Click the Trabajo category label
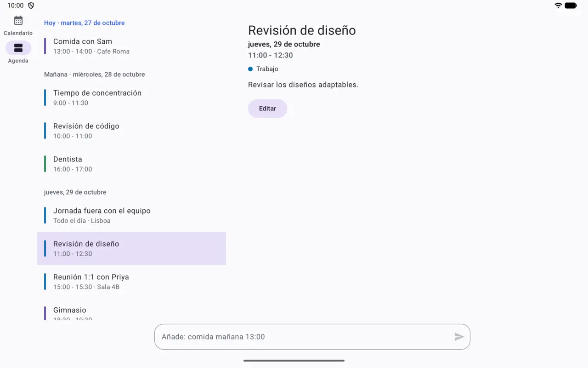Viewport: 588px width, 368px height. coord(267,69)
